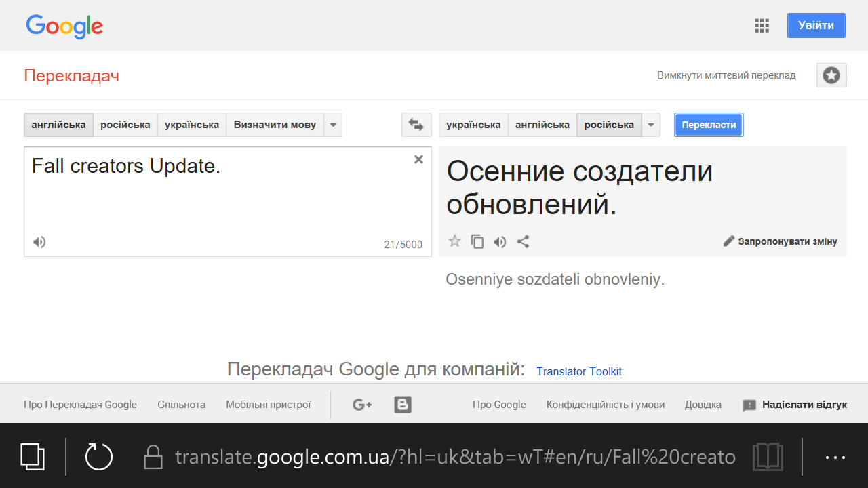Expand source language dropdown arrow

tap(333, 125)
